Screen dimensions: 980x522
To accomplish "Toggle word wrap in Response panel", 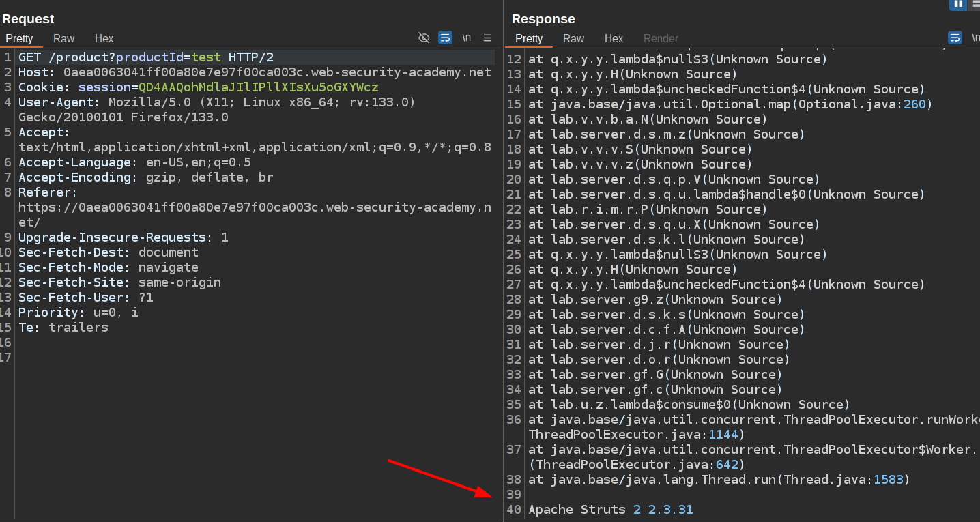I will (x=955, y=38).
